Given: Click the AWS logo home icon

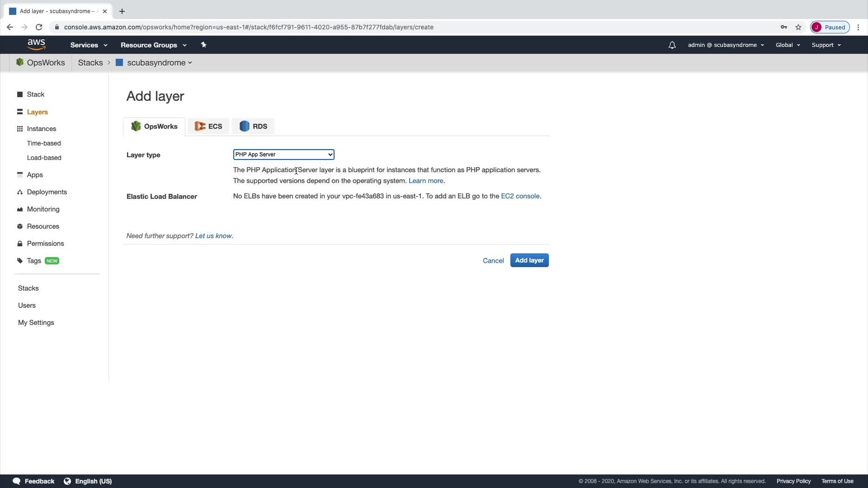Looking at the screenshot, I should (x=36, y=45).
